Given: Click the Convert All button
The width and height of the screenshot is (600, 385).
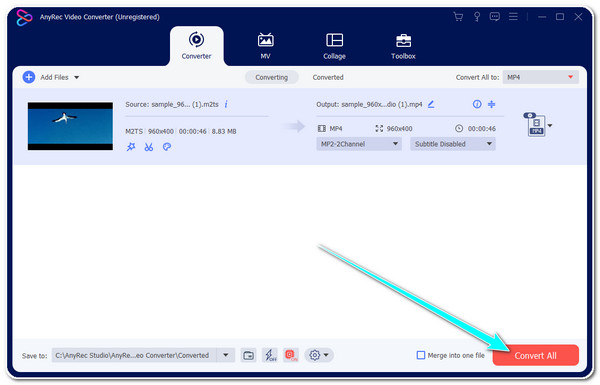Looking at the screenshot, I should [x=535, y=356].
